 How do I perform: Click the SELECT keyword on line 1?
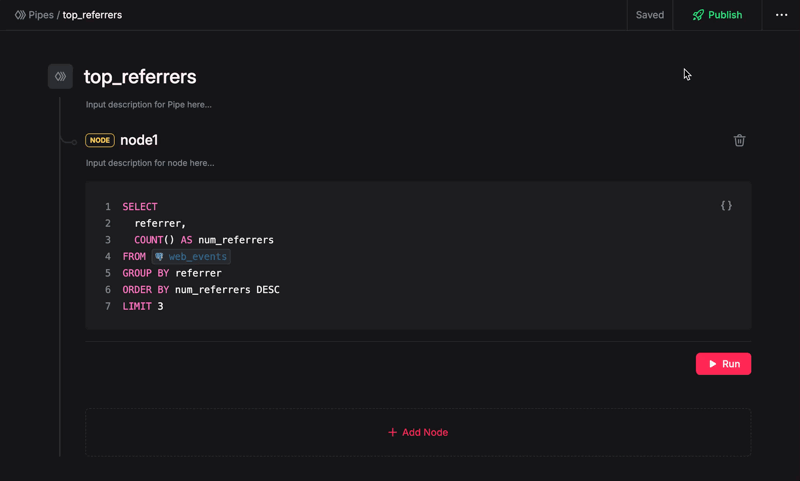tap(140, 207)
